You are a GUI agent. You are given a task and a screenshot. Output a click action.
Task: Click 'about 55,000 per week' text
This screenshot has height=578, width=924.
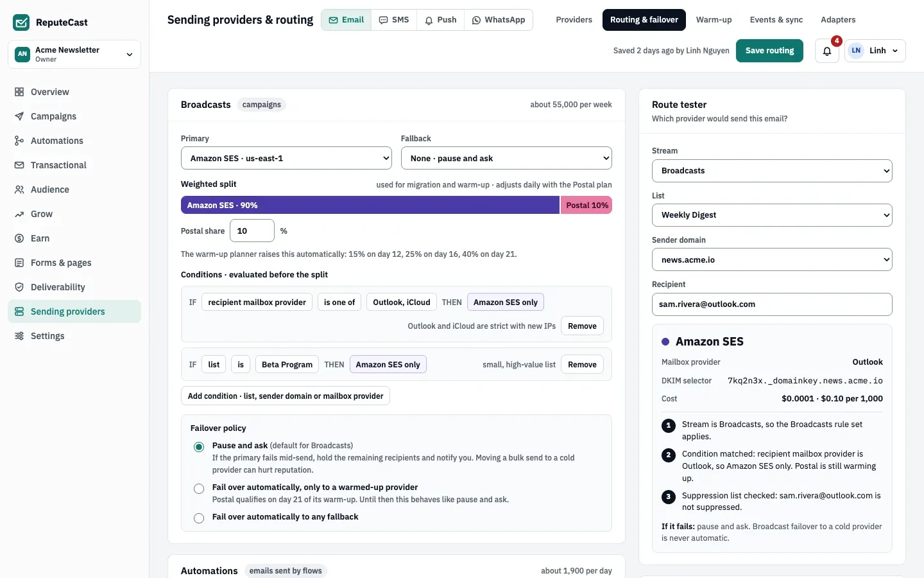[571, 105]
